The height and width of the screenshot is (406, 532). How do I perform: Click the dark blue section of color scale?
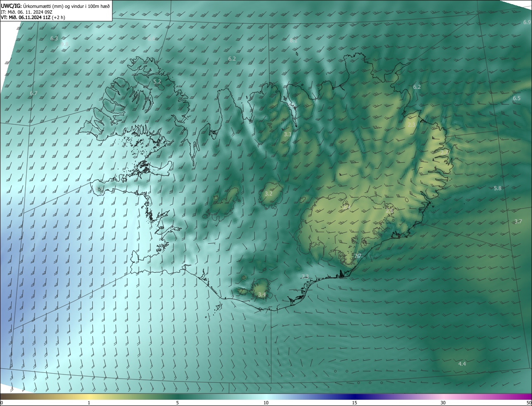click(355, 396)
